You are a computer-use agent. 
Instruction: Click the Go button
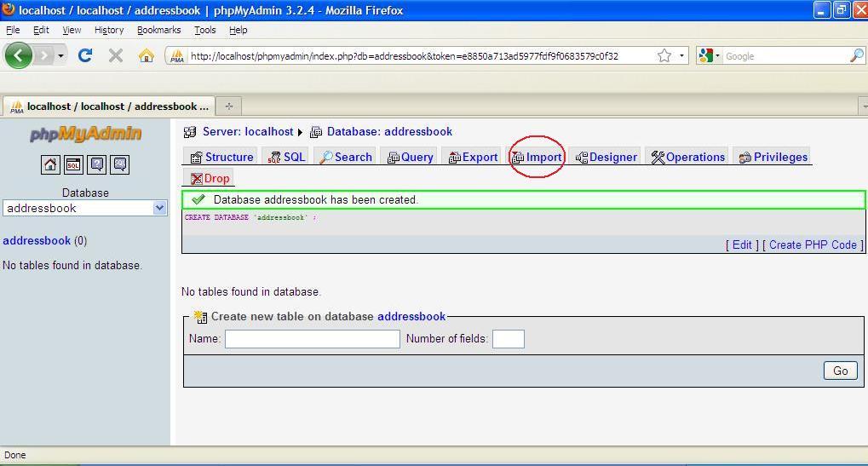[841, 371]
